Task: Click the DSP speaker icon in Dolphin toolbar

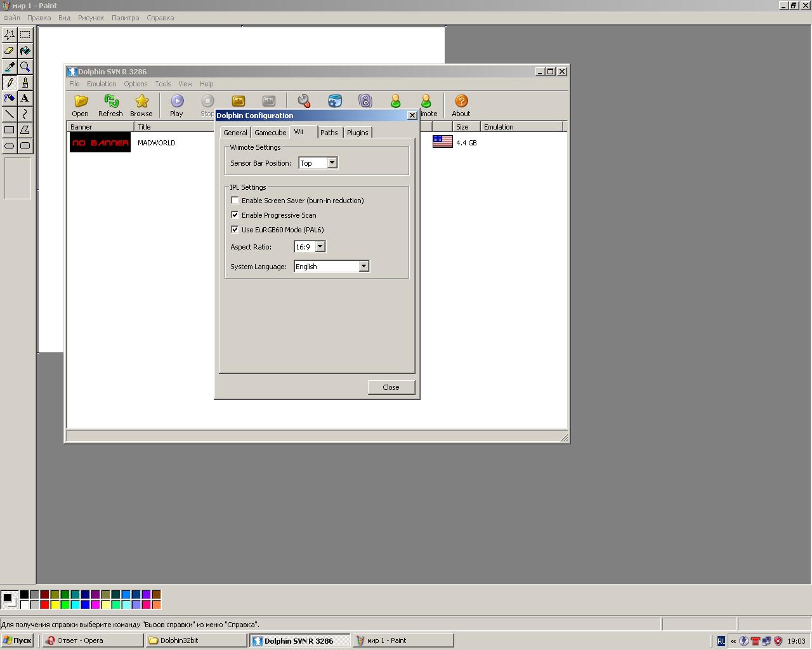Action: (365, 101)
